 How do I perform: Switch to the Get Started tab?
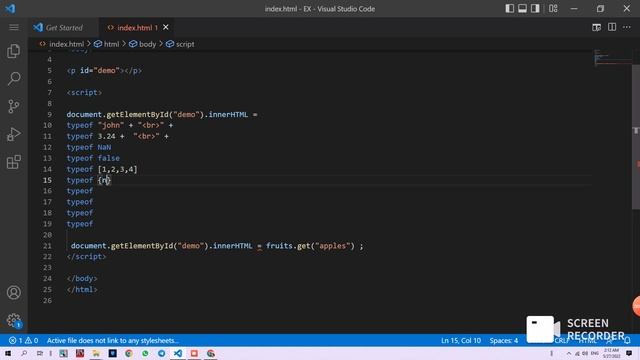(x=63, y=27)
